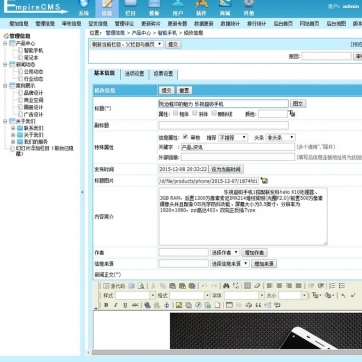Open the editor 样式 style dropdown
Viewport: 362px width, 362px height.
(135, 295)
